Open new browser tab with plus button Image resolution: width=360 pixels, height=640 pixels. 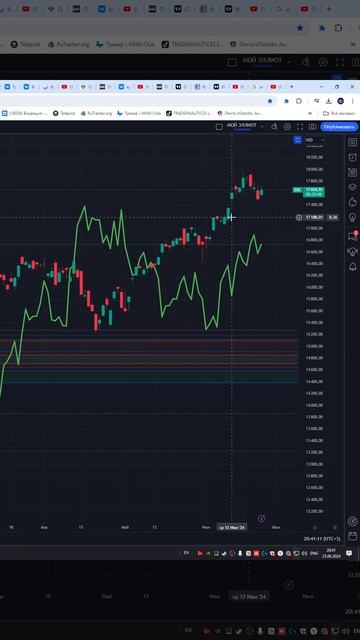291,87
